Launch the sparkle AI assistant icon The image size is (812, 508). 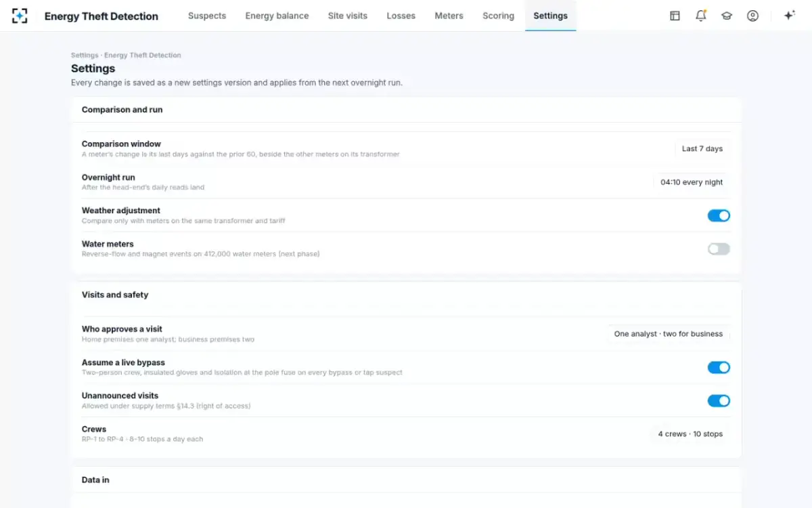click(789, 16)
